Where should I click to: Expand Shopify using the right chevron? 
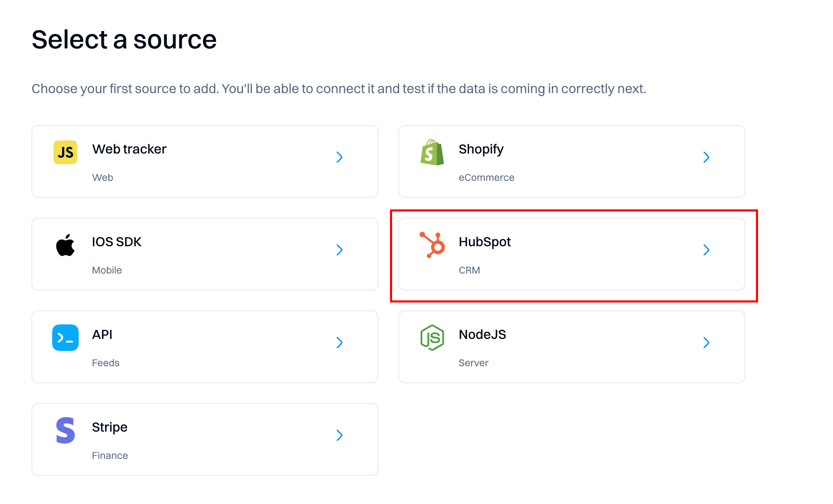[706, 157]
